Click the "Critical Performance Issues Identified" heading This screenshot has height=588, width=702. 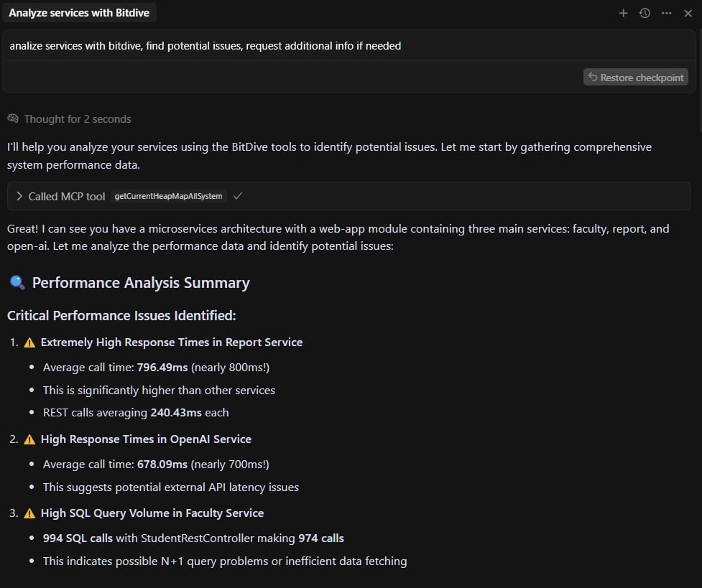pos(121,316)
